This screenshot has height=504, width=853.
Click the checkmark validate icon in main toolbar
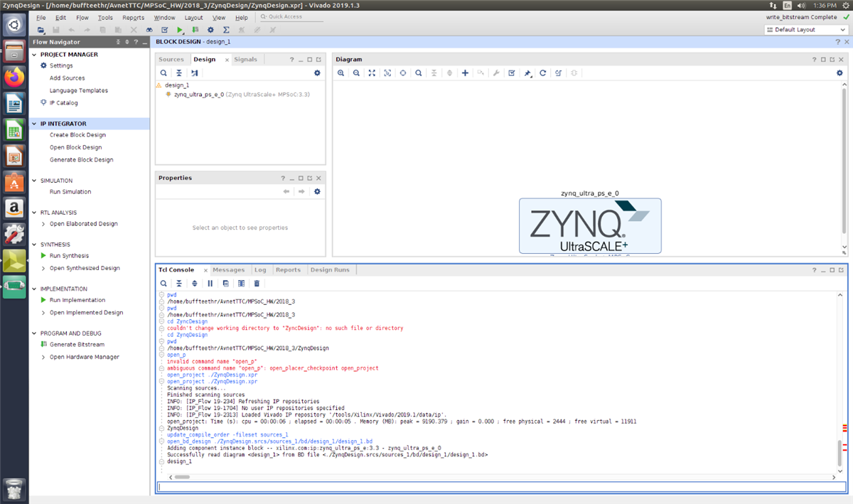point(165,30)
